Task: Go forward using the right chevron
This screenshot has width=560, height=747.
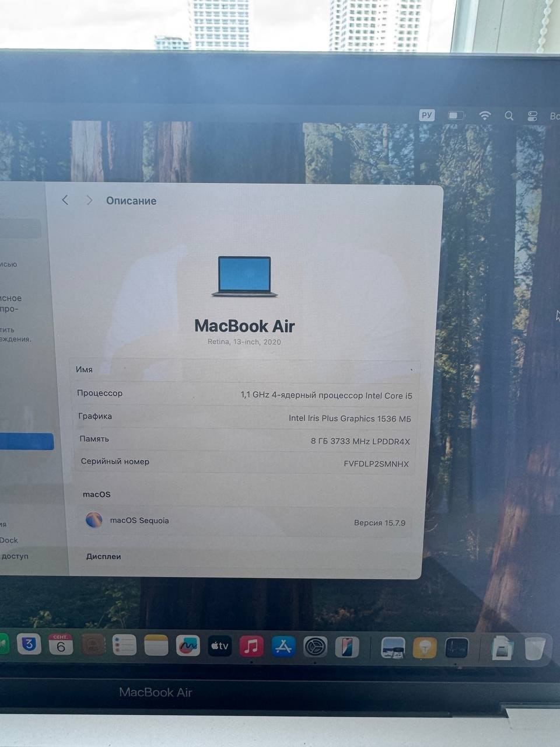Action: pos(89,200)
